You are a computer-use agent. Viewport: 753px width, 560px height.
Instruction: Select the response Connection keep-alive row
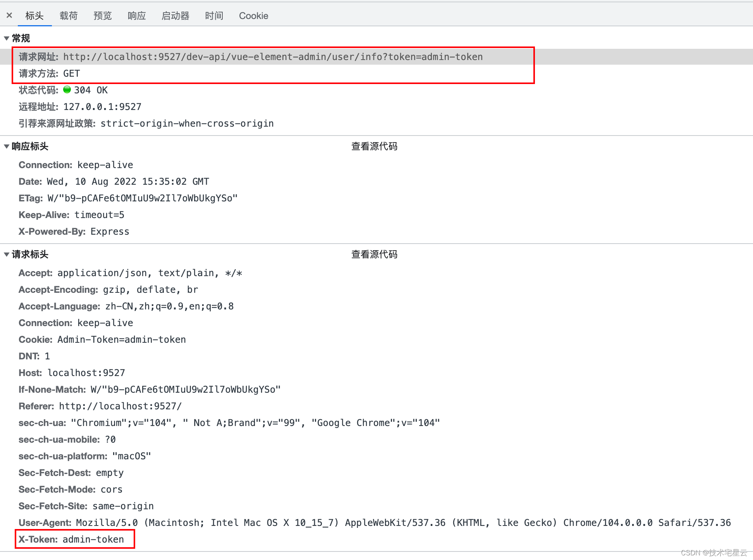pyautogui.click(x=76, y=165)
